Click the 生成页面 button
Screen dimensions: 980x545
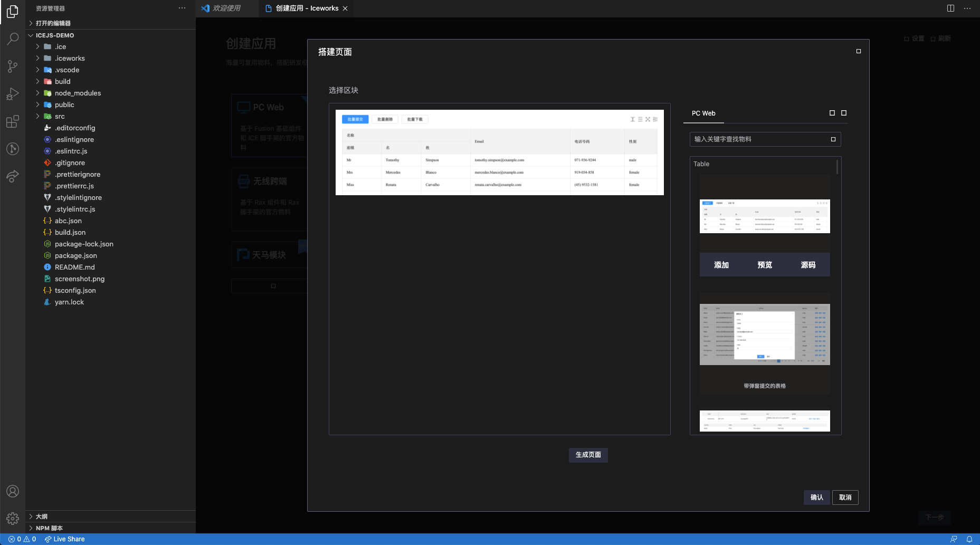[588, 455]
